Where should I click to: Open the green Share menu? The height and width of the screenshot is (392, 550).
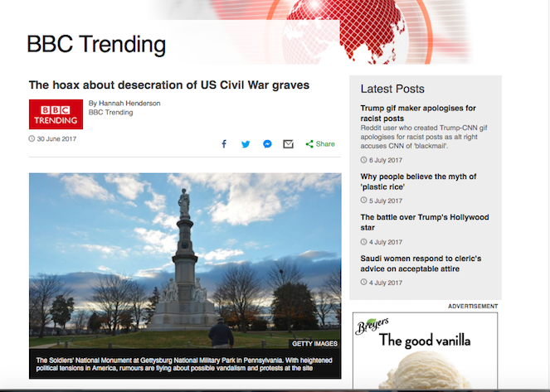(x=320, y=144)
